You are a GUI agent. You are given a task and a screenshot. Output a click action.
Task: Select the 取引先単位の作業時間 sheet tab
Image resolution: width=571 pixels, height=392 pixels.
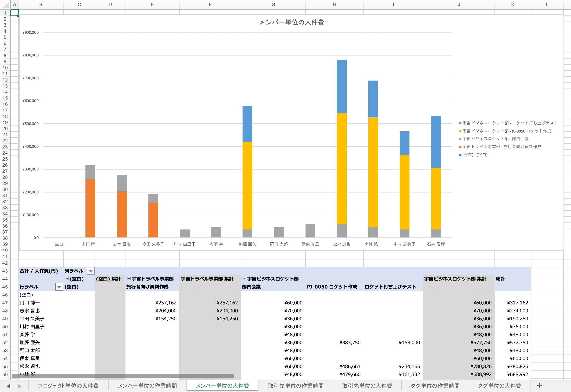point(296,386)
